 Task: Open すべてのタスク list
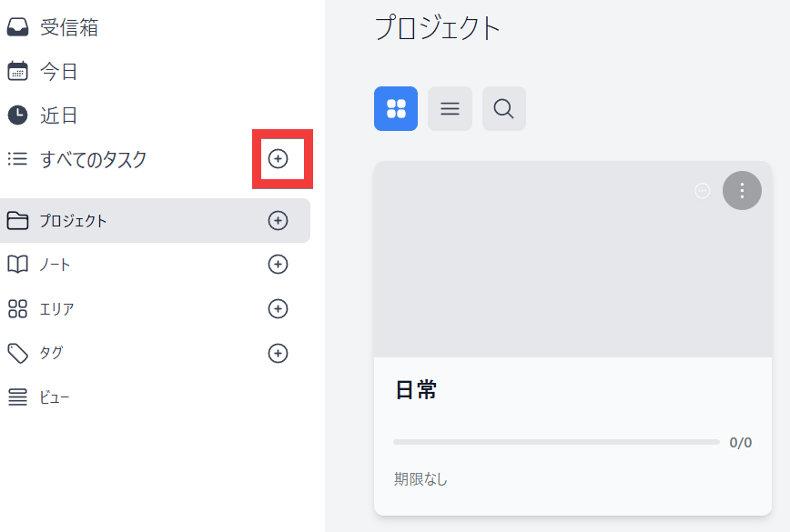point(93,159)
